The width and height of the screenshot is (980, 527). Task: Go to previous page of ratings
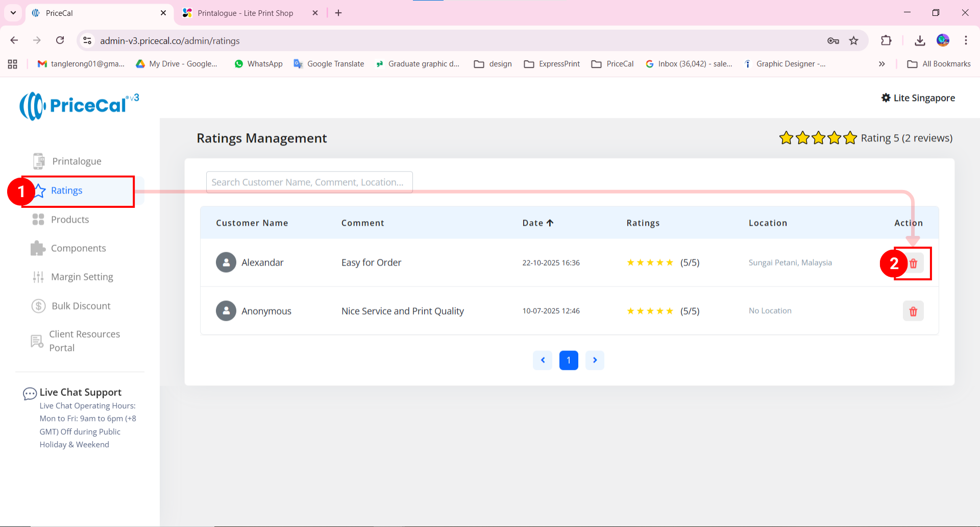tap(543, 361)
